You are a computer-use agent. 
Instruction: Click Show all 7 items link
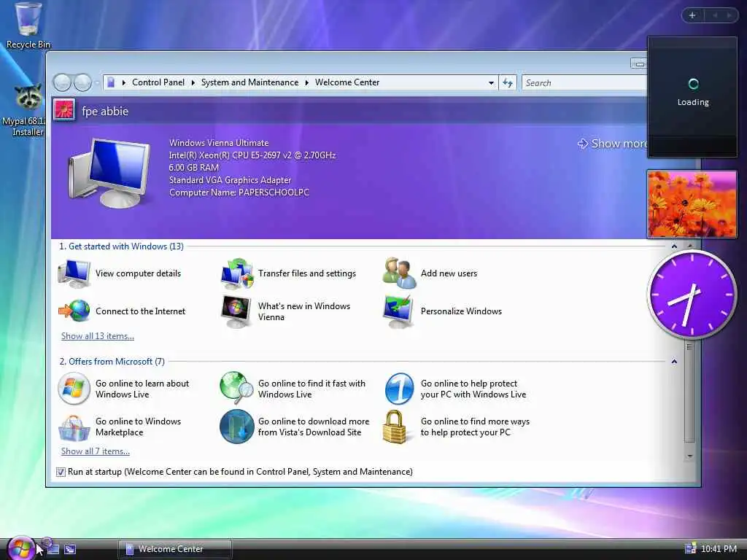pos(96,451)
